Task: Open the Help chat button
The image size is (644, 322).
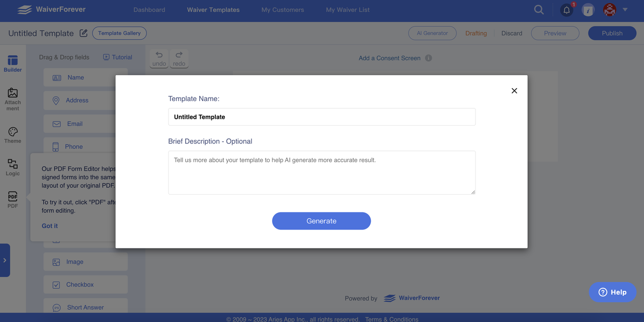Action: click(x=612, y=292)
